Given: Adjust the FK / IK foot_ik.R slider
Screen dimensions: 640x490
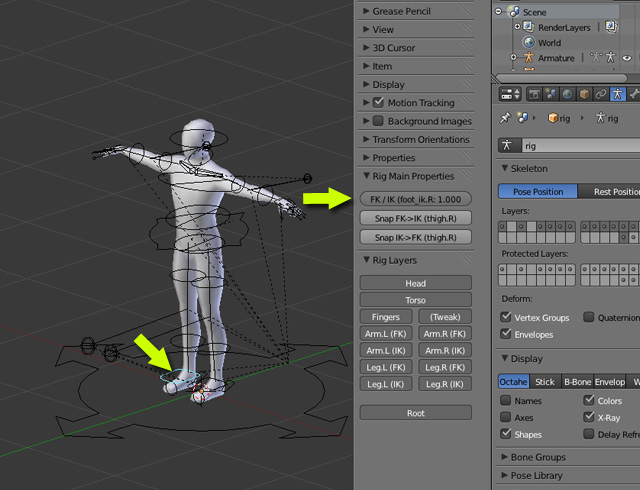Looking at the screenshot, I should [x=416, y=199].
